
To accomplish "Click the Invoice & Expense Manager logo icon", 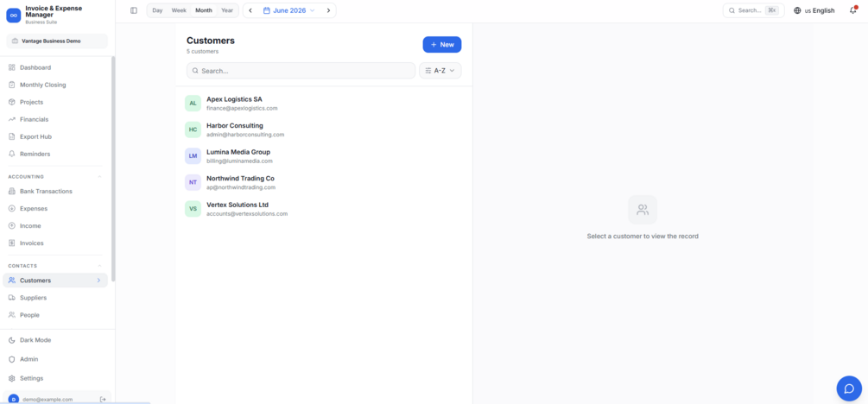I will pyautogui.click(x=13, y=16).
